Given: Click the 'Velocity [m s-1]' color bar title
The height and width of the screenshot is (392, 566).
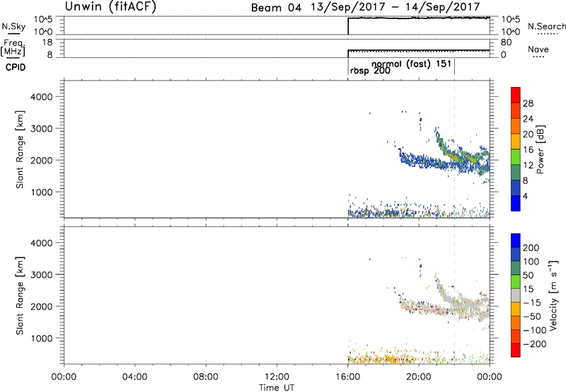Looking at the screenshot, I should click(x=553, y=296).
